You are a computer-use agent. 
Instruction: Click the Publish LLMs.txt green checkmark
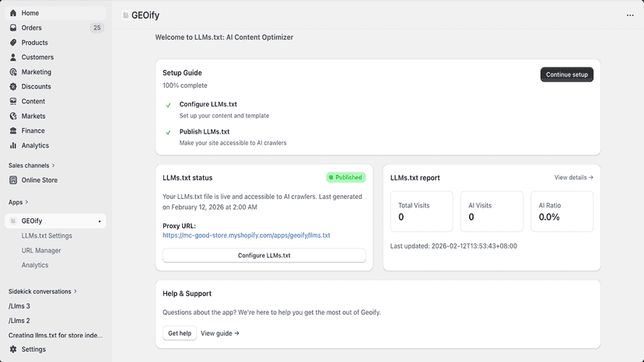[168, 133]
